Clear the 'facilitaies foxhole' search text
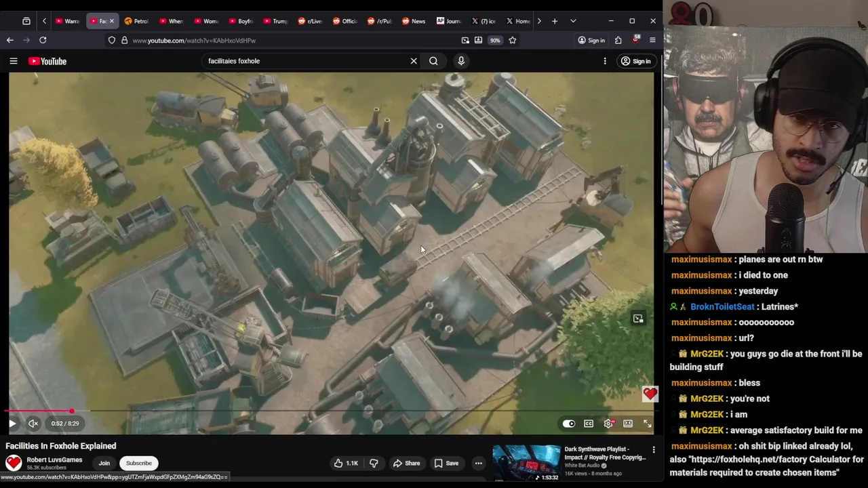This screenshot has width=868, height=488. [x=414, y=61]
